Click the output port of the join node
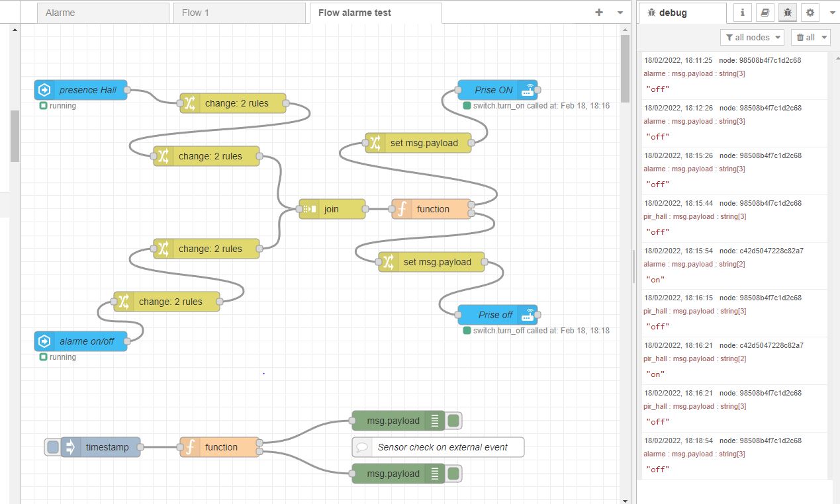This screenshot has width=840, height=504. 365,209
